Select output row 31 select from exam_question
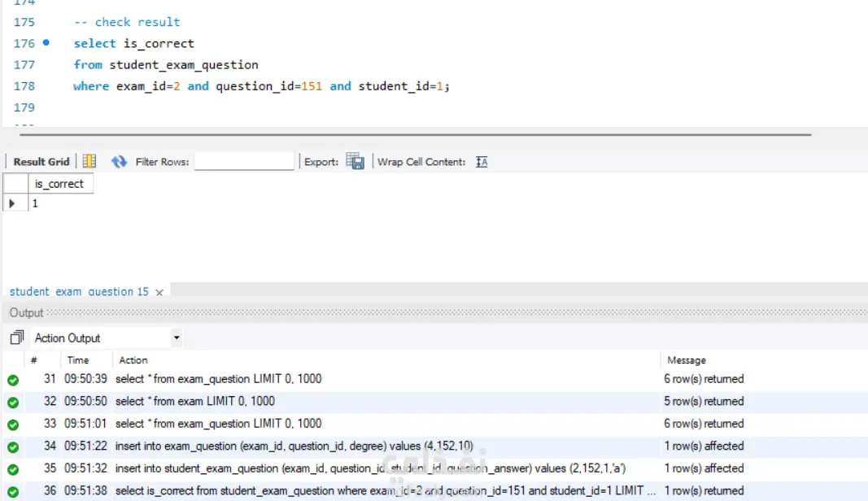 click(434, 379)
